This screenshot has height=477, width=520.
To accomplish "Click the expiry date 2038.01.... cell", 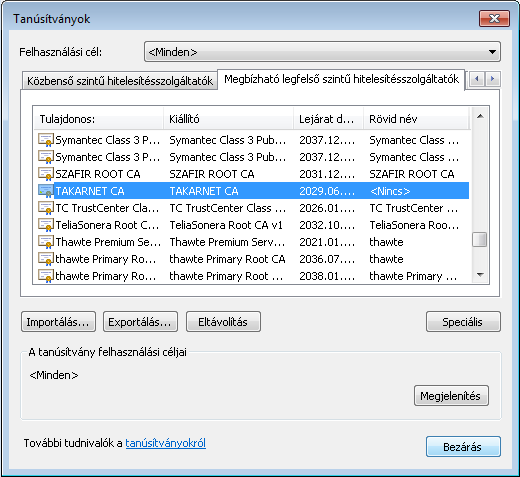I will click(x=327, y=276).
